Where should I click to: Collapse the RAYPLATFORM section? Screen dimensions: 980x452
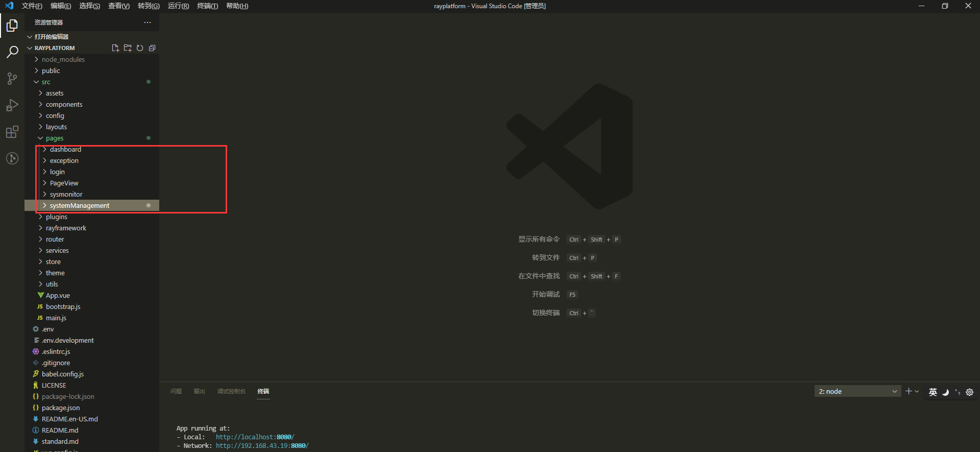click(x=92, y=48)
